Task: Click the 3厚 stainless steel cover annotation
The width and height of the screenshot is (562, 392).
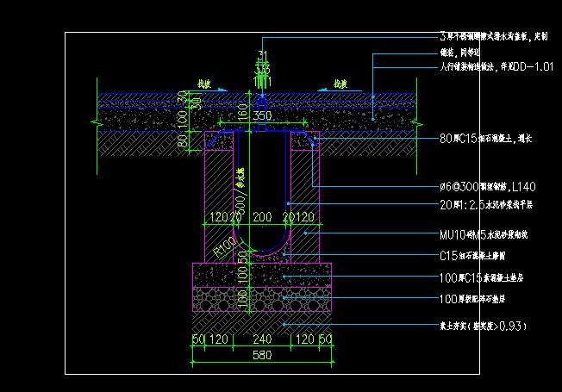Action: tap(491, 38)
